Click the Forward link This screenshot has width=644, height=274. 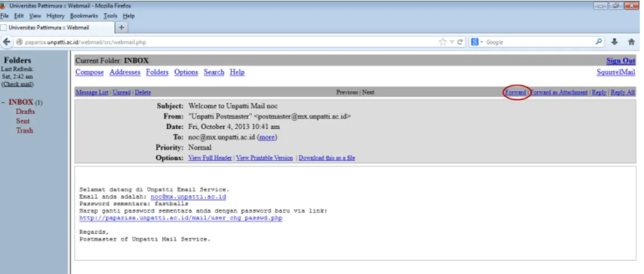[x=516, y=92]
